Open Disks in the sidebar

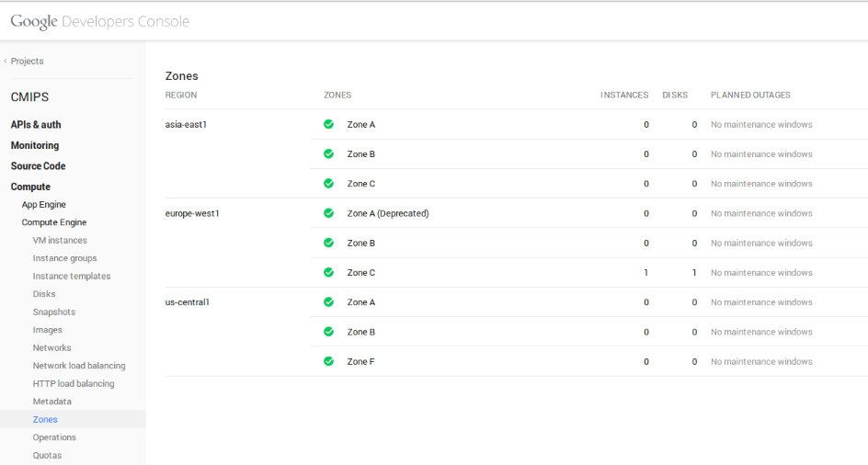coord(44,294)
